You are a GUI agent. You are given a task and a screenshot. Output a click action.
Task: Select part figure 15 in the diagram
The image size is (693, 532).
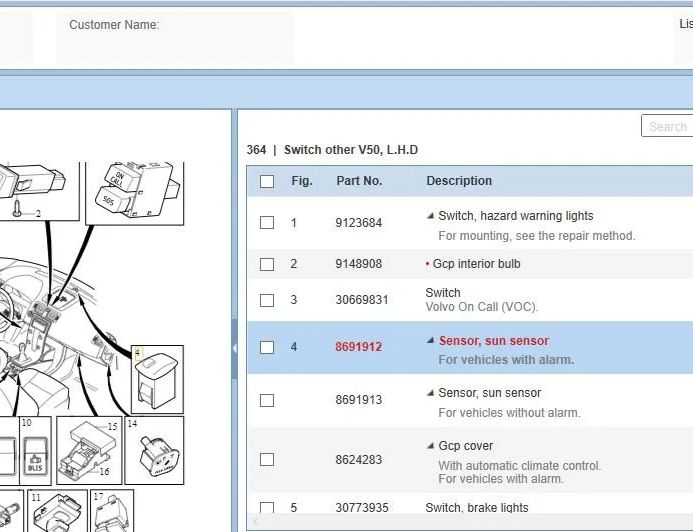88,450
